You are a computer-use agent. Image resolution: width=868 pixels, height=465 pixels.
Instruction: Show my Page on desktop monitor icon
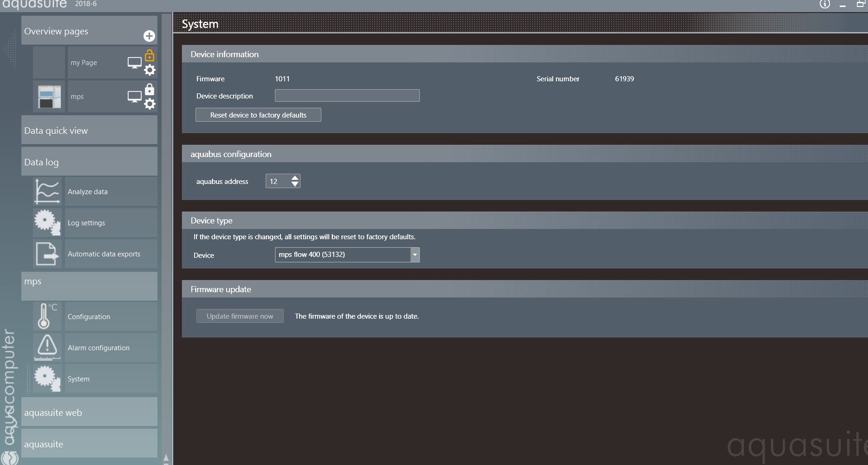pos(135,63)
